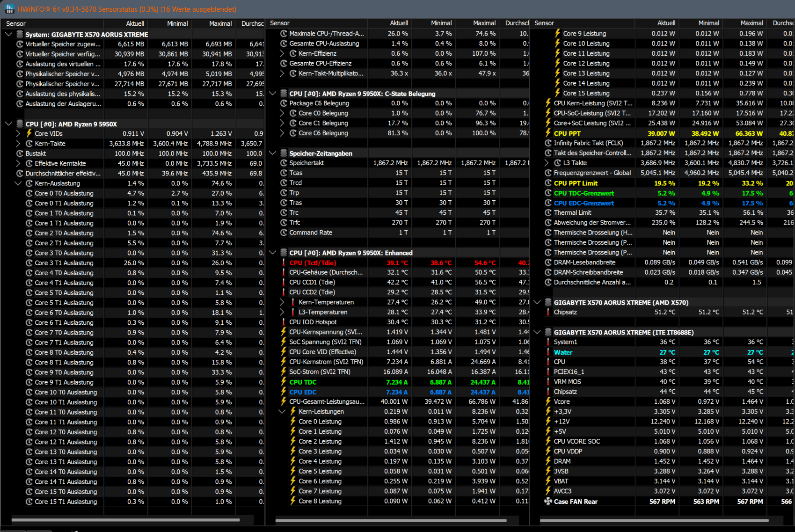Click the PCIEX16_1 temperature row label

pos(569,372)
